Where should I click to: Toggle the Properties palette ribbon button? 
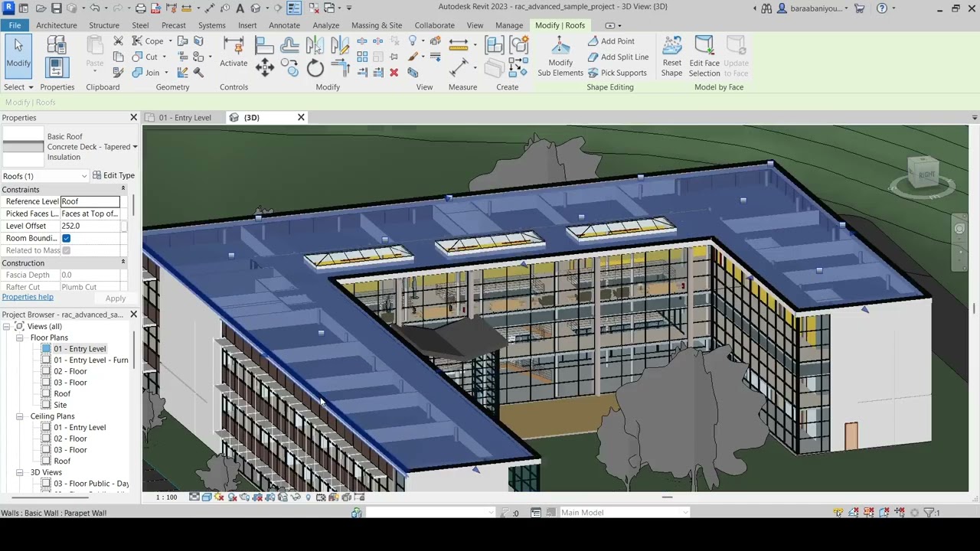[x=56, y=67]
